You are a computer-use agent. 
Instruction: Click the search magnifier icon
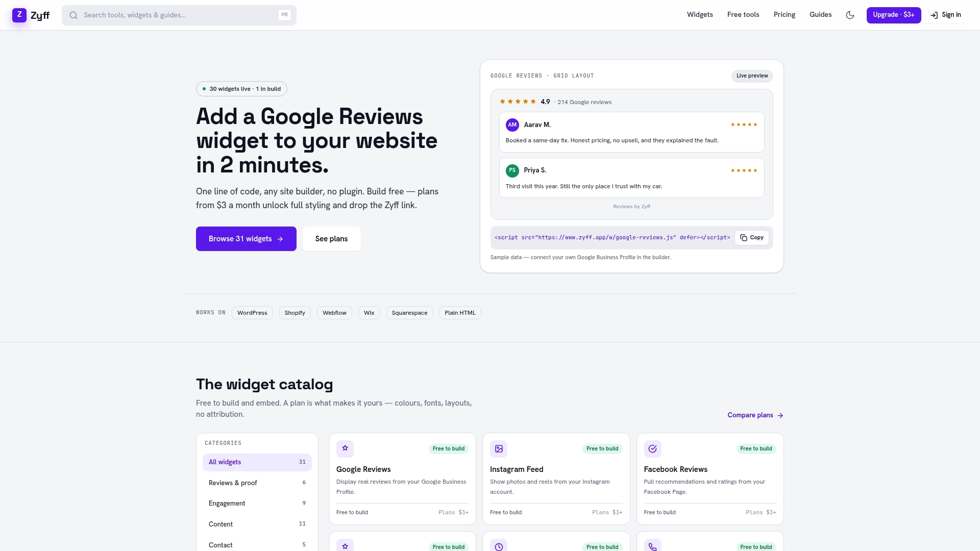(73, 15)
